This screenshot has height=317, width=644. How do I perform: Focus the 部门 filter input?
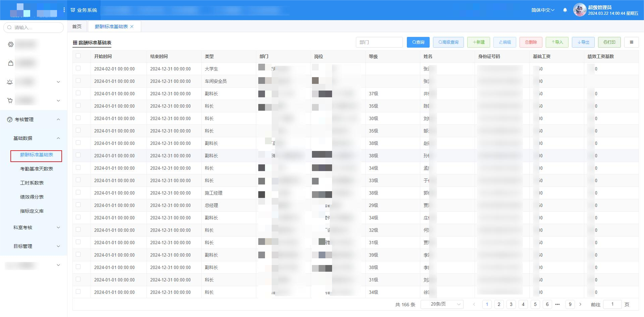379,42
